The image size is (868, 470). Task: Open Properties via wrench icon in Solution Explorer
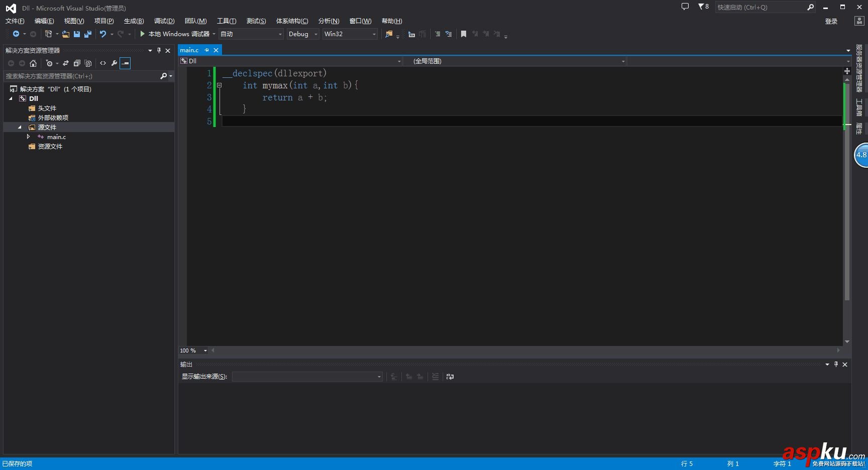click(114, 63)
